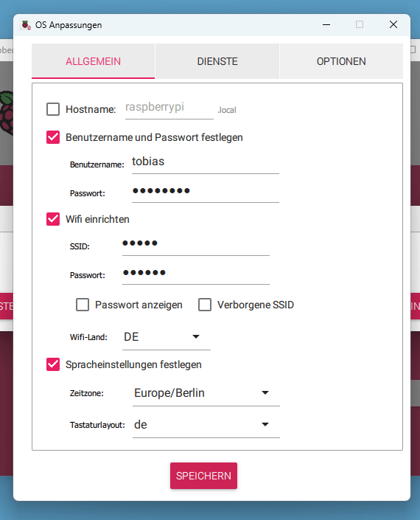Select the ALLGEMEIN tab
Screen dimensions: 420x520
[93, 61]
